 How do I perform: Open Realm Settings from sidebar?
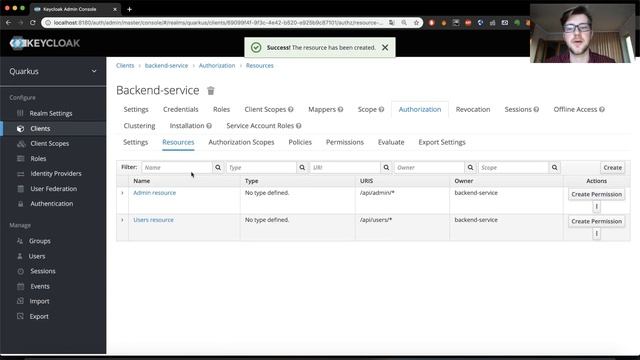pos(51,113)
